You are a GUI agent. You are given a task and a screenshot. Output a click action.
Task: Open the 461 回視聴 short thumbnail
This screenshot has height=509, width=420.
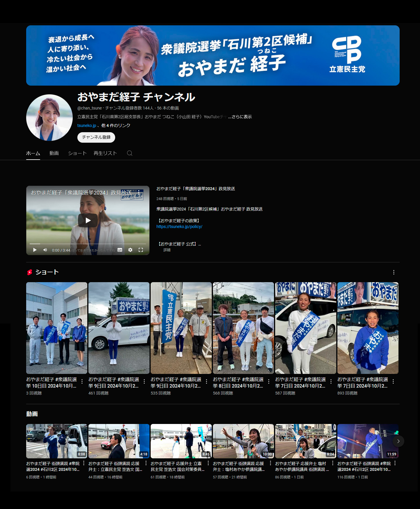click(x=119, y=328)
